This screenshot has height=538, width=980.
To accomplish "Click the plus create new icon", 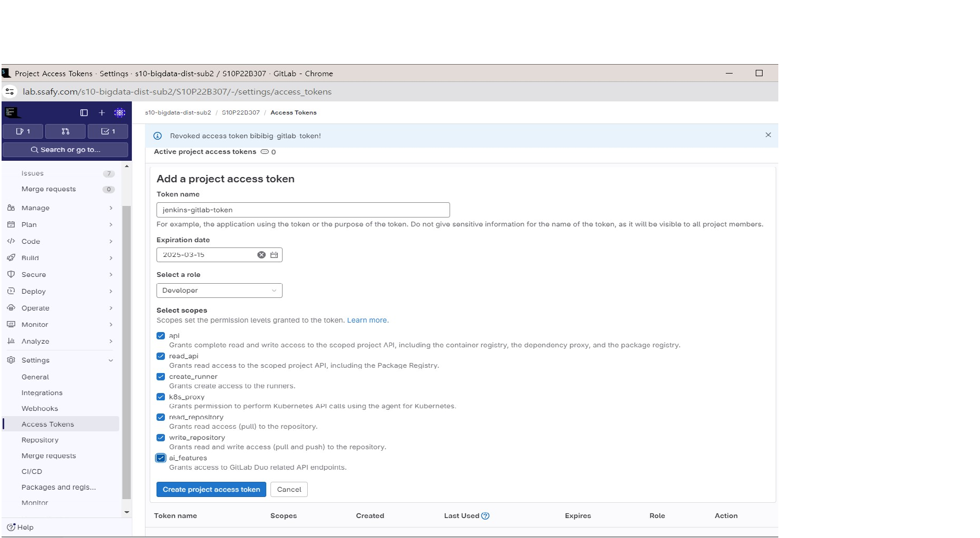I will 102,112.
